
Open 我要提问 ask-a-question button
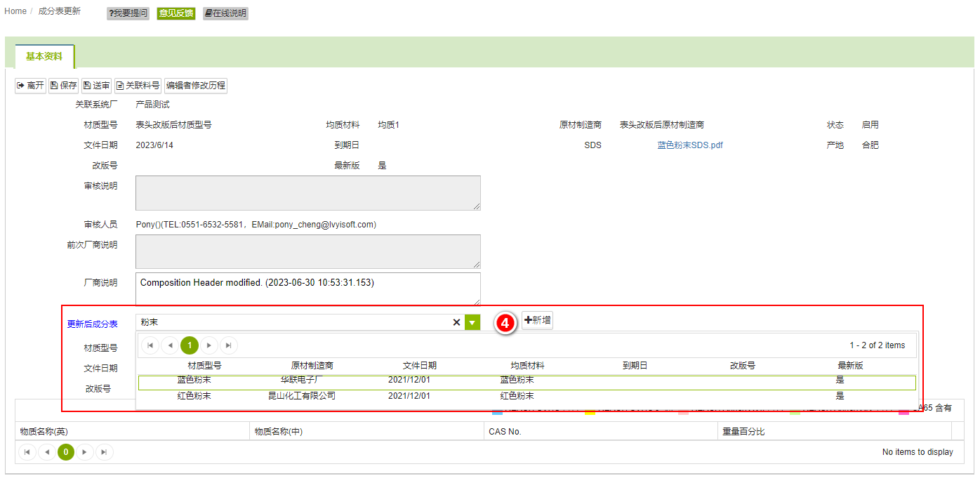point(128,13)
